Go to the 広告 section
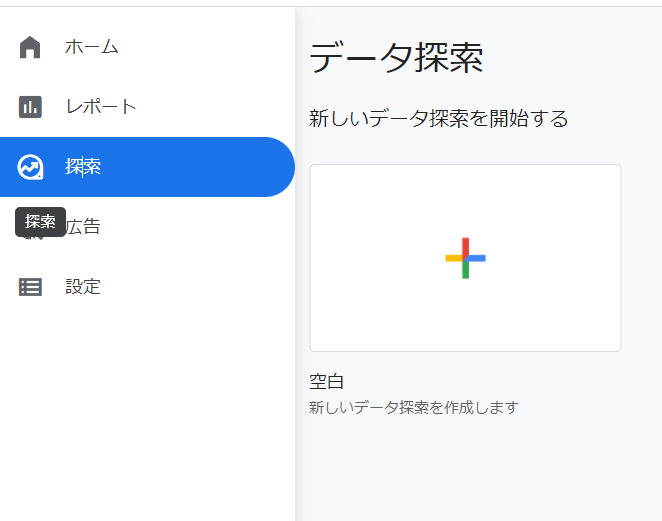The image size is (662, 521). [x=84, y=227]
